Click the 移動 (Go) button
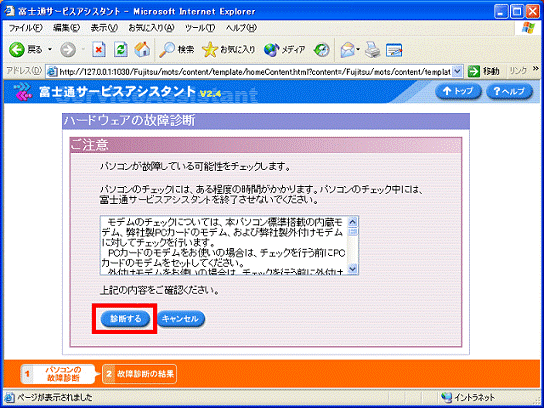Image resolution: width=544 pixels, height=408 pixels. tap(483, 71)
